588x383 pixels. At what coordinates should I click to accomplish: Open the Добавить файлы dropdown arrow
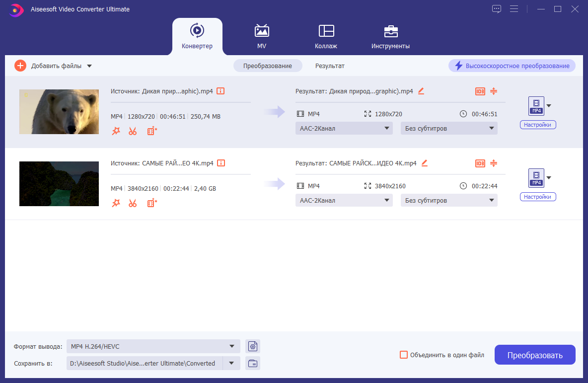click(89, 66)
